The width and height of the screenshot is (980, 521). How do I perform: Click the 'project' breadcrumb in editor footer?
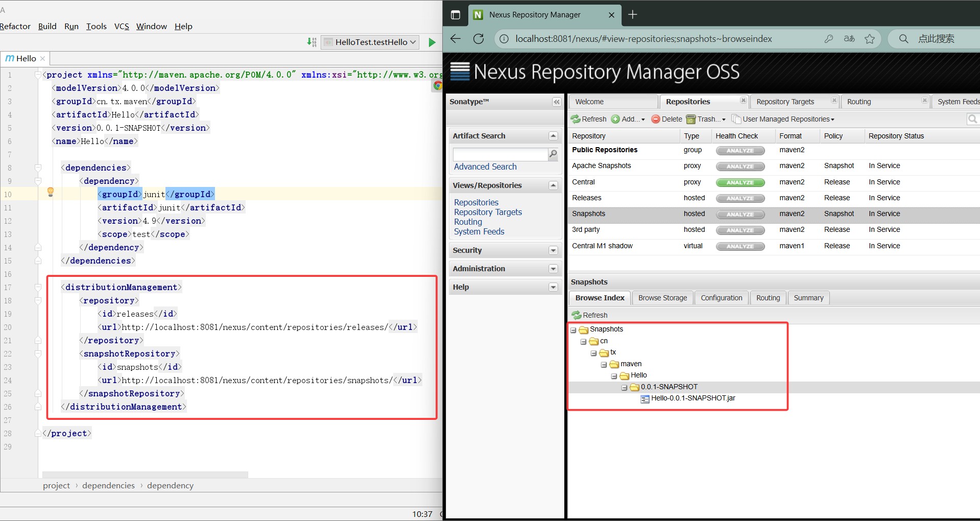point(56,485)
